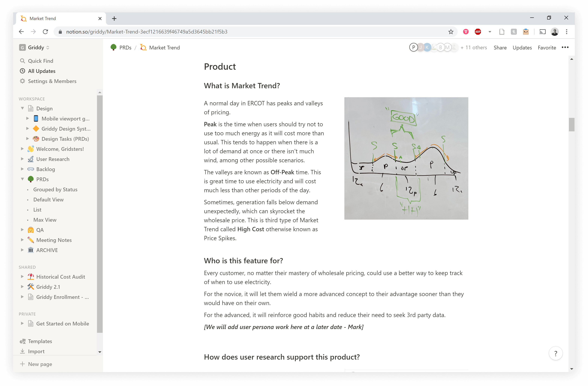Click the italic user persona note by Mark
The height and width of the screenshot is (386, 588).
[283, 327]
